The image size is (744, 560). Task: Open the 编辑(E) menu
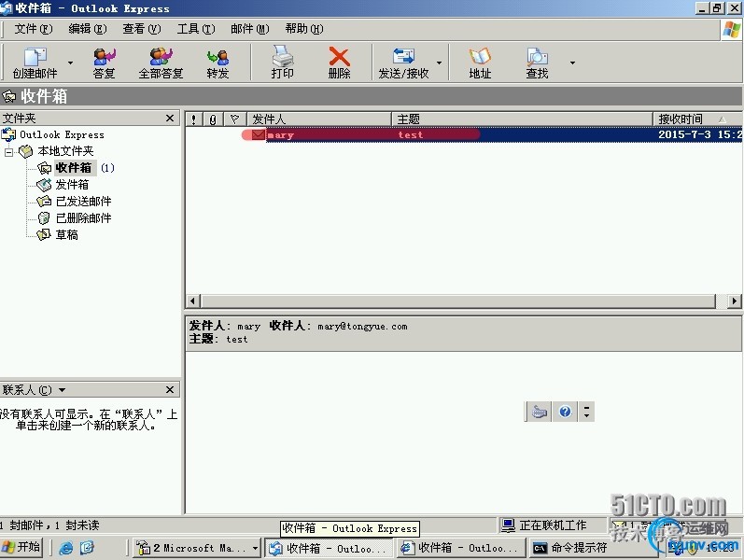pos(88,29)
